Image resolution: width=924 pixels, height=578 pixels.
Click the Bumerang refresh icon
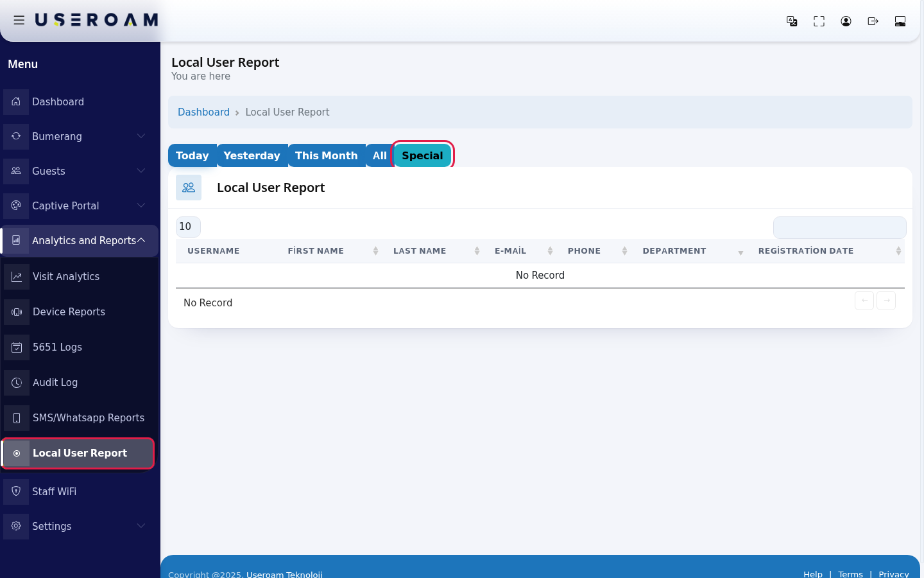click(x=16, y=136)
